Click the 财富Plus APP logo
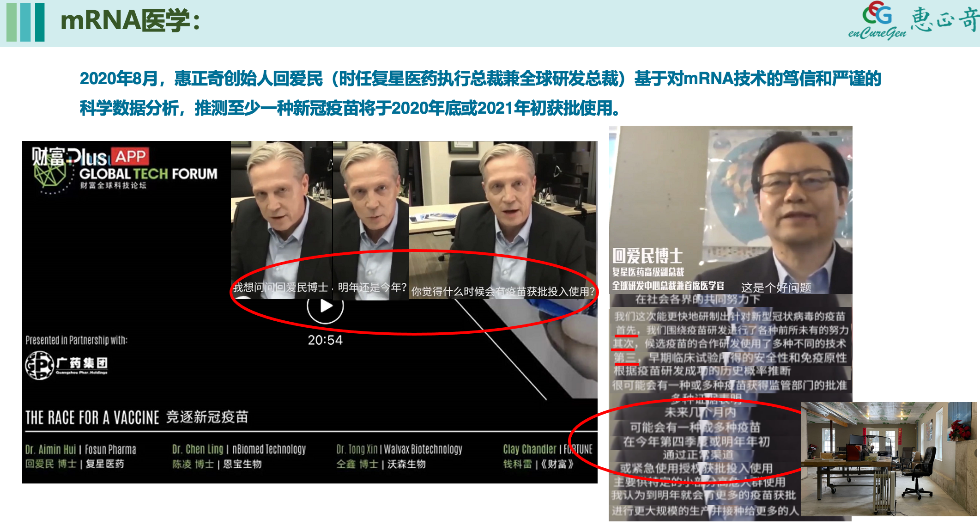 [x=90, y=157]
